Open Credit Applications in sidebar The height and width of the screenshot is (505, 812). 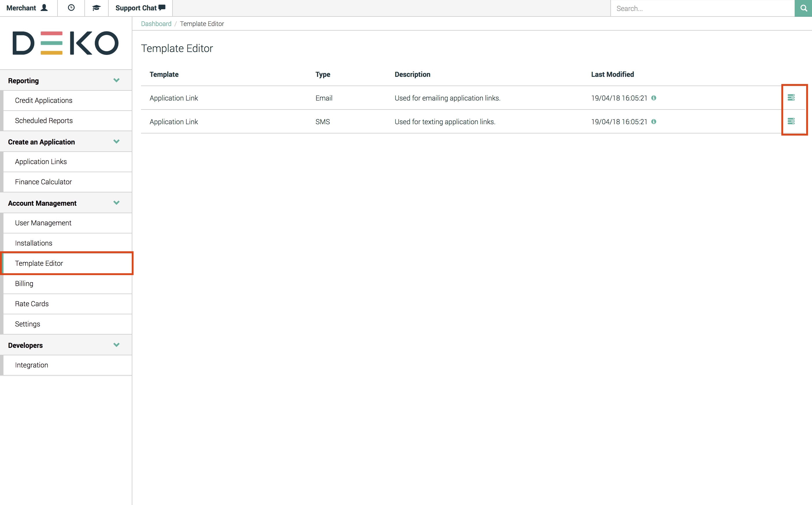click(43, 101)
